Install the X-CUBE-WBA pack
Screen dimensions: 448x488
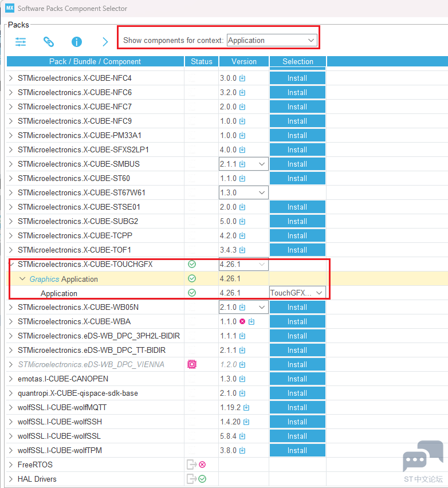point(297,321)
